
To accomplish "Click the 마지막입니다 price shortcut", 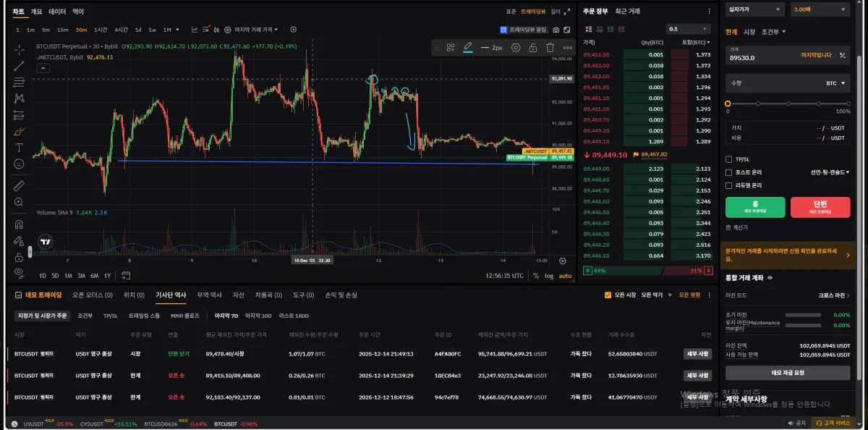I will [x=816, y=55].
